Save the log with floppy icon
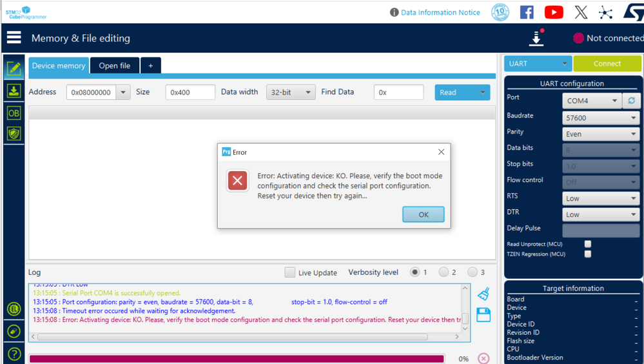The width and height of the screenshot is (644, 364). pyautogui.click(x=483, y=315)
